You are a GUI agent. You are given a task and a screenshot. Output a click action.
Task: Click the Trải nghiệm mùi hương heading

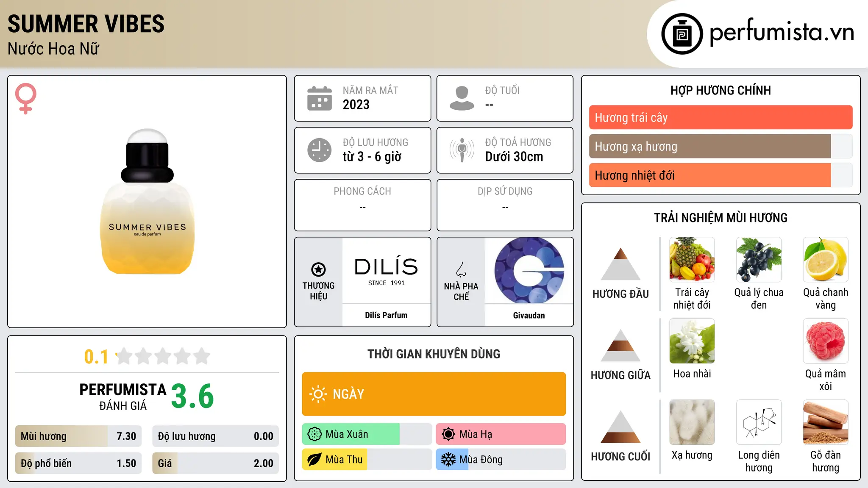721,218
